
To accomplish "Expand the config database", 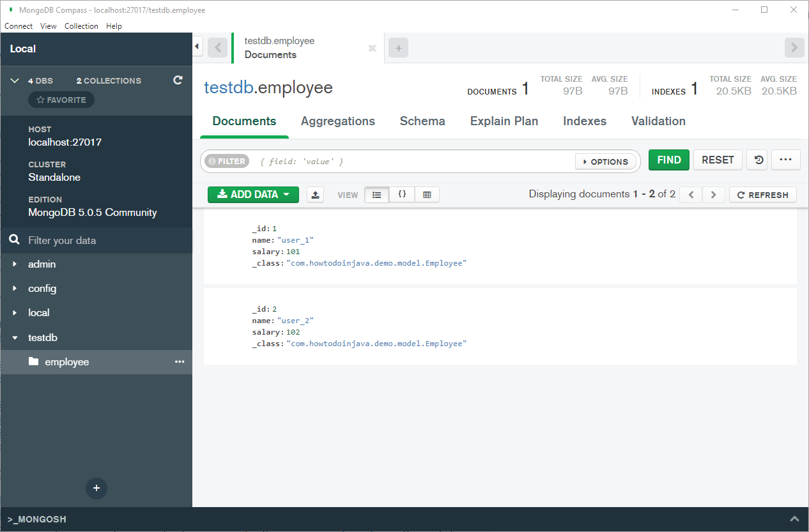I will (15, 289).
